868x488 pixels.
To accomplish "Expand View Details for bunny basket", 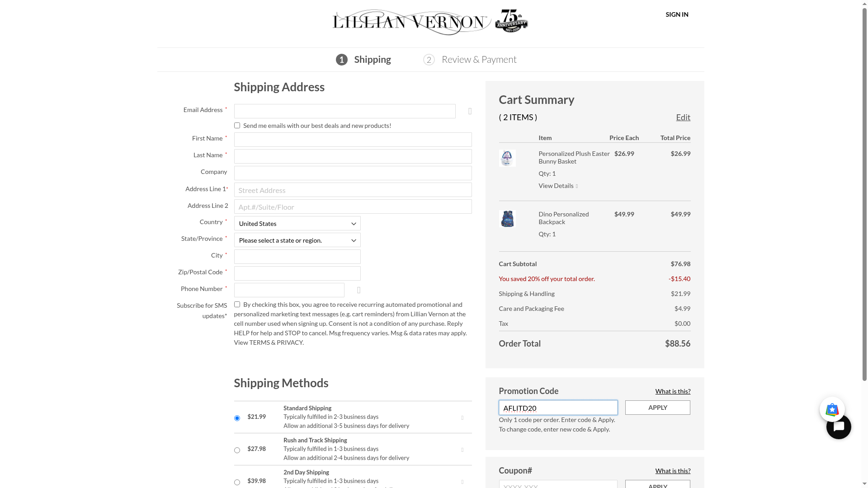I will click(557, 186).
